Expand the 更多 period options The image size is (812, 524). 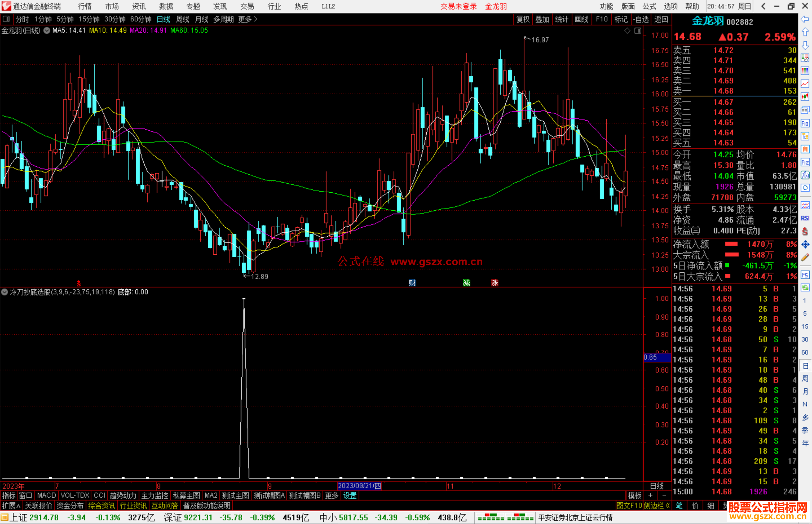(248, 19)
